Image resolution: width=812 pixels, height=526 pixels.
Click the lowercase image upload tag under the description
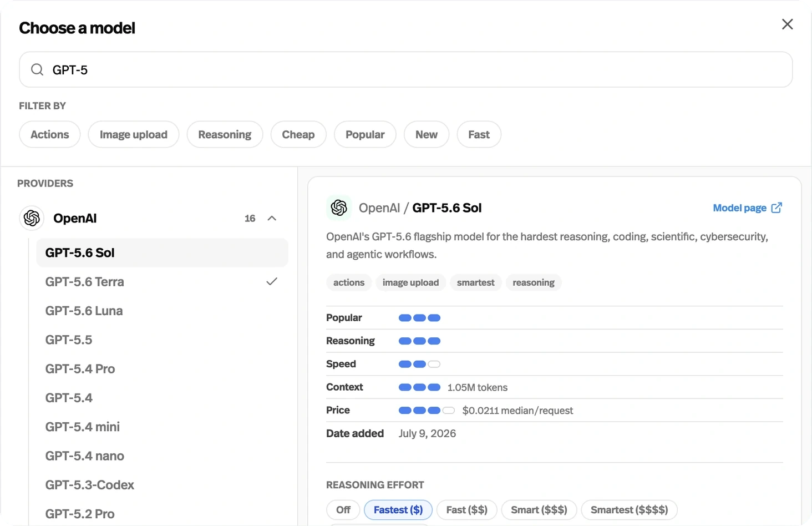click(411, 282)
